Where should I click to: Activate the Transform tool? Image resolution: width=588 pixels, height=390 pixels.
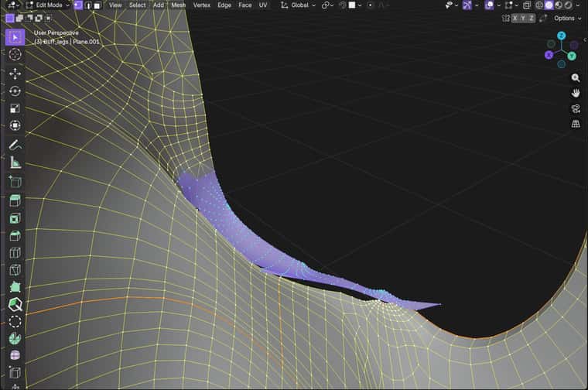[x=15, y=125]
